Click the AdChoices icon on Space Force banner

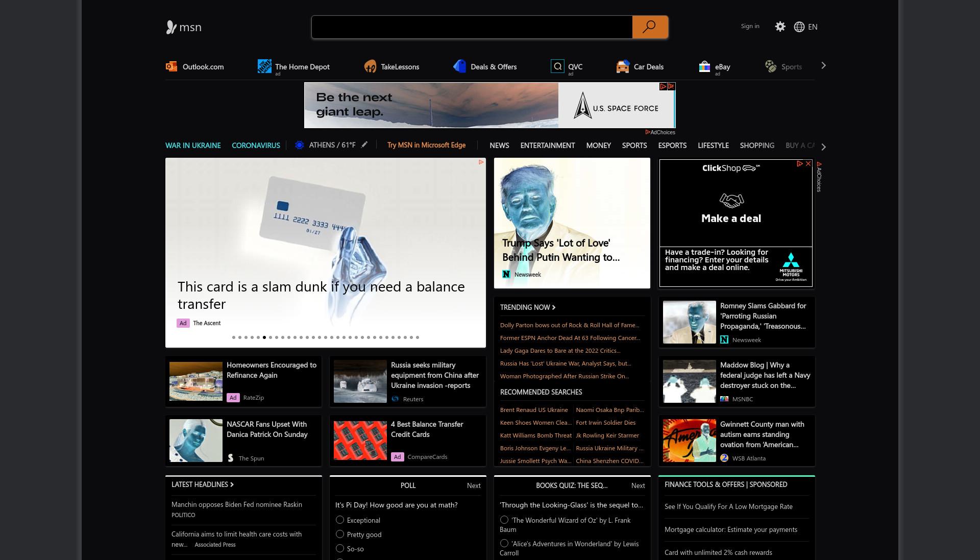pyautogui.click(x=663, y=87)
